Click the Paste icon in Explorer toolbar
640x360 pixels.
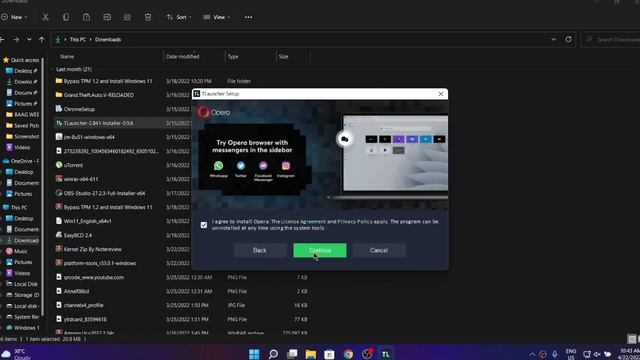pyautogui.click(x=86, y=17)
